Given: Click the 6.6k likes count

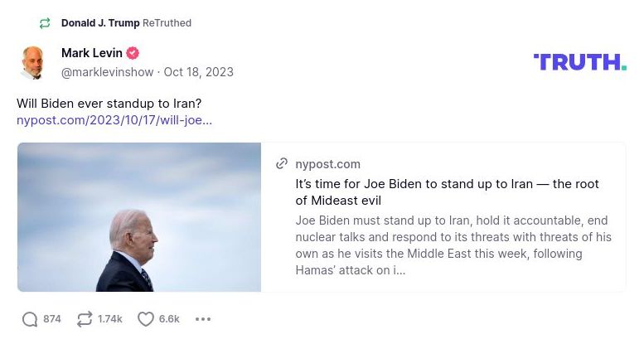Looking at the screenshot, I should [169, 319].
